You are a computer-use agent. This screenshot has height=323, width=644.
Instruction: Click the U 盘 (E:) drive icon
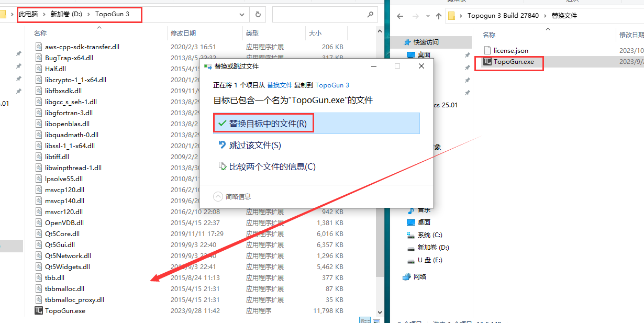pyautogui.click(x=412, y=260)
